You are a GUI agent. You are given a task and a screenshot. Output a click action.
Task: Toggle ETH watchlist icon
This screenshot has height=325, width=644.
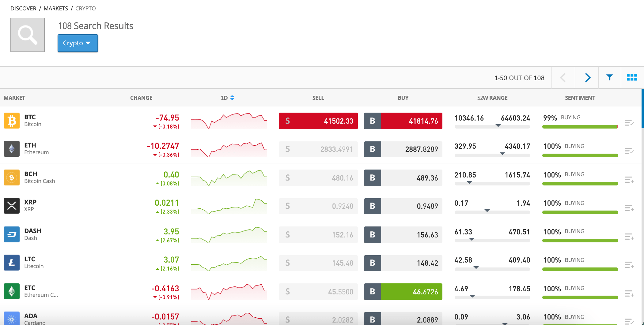(629, 151)
